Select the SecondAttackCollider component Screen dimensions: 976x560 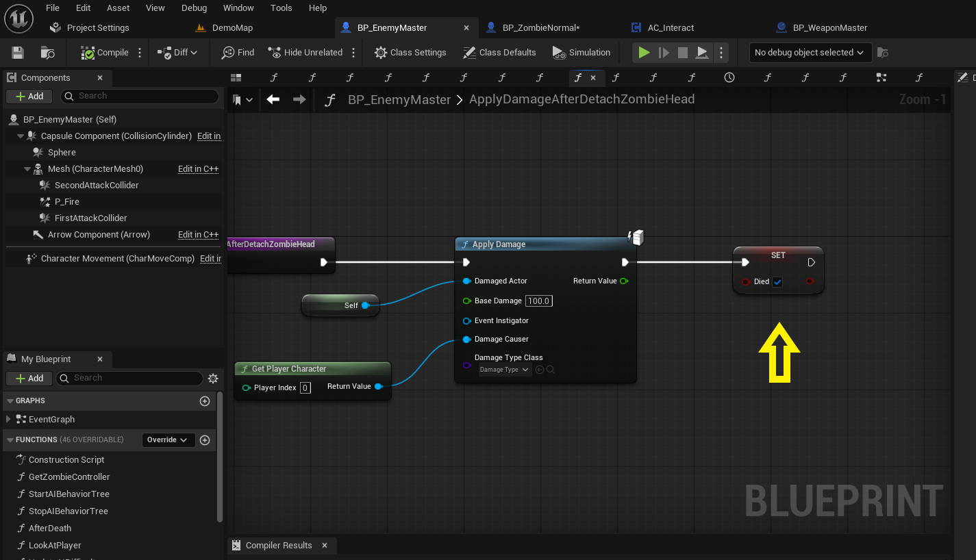point(97,186)
